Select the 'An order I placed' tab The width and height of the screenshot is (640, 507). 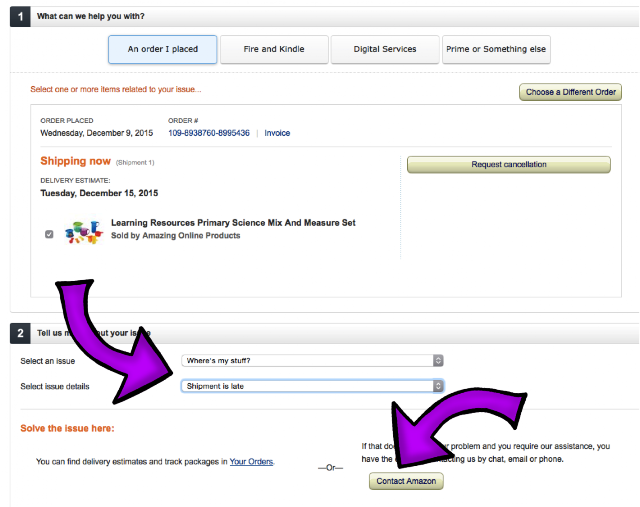pos(162,49)
